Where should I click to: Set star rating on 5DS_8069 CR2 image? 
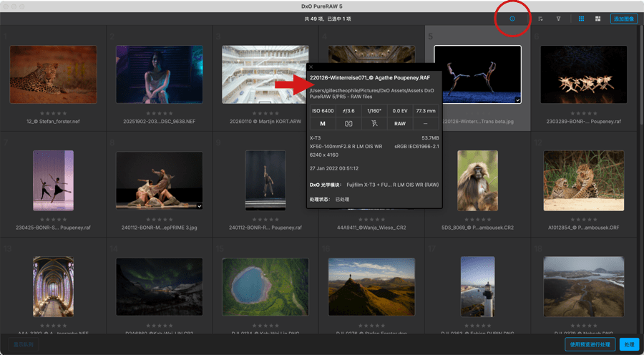(478, 220)
